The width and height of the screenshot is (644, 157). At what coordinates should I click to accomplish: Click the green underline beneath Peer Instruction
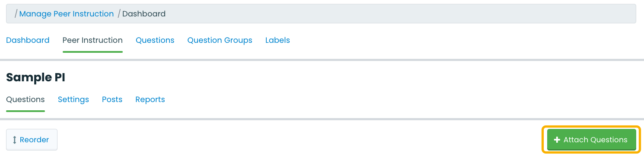click(x=92, y=52)
